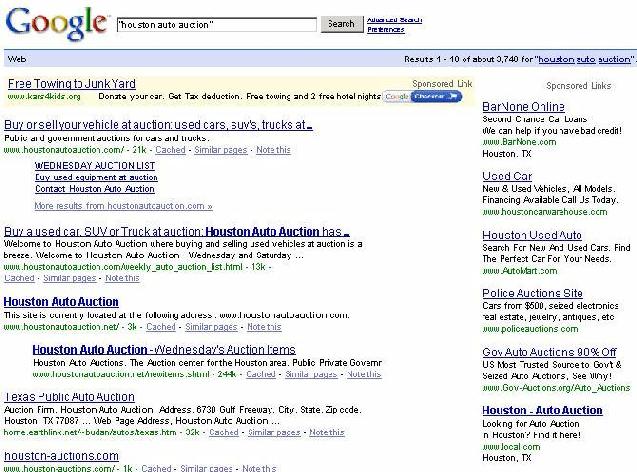The width and height of the screenshot is (637, 472).
Task: Click Note this for houstonautoauction.com/ 21k result
Action: [273, 150]
